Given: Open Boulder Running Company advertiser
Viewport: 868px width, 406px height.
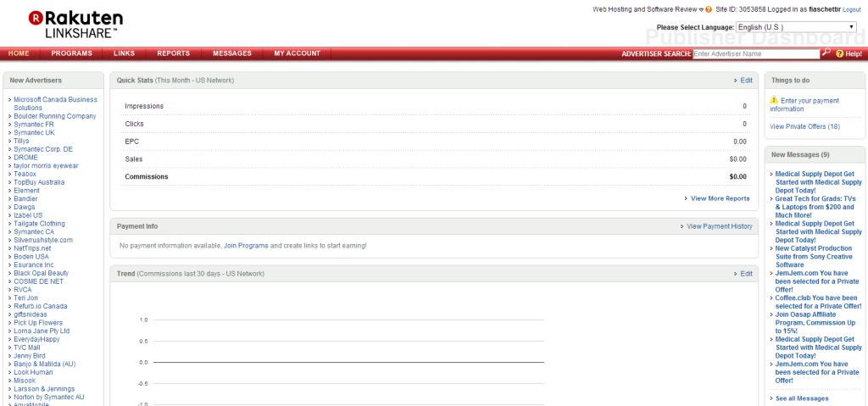Looking at the screenshot, I should [55, 116].
